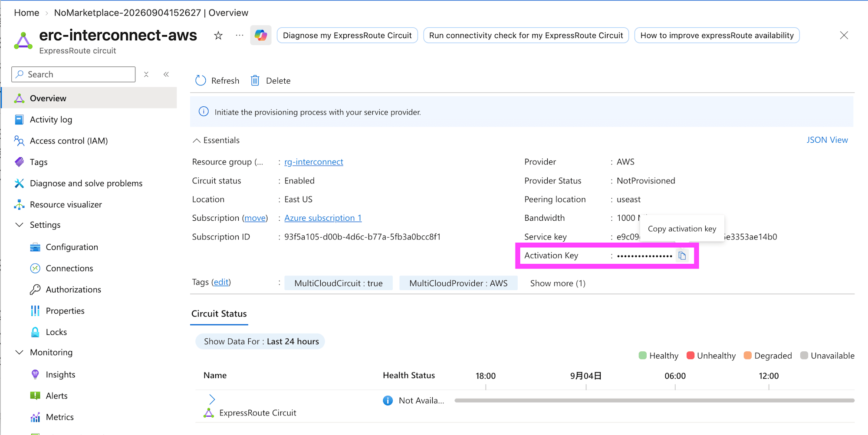Click the useast peering location value

[x=628, y=199]
